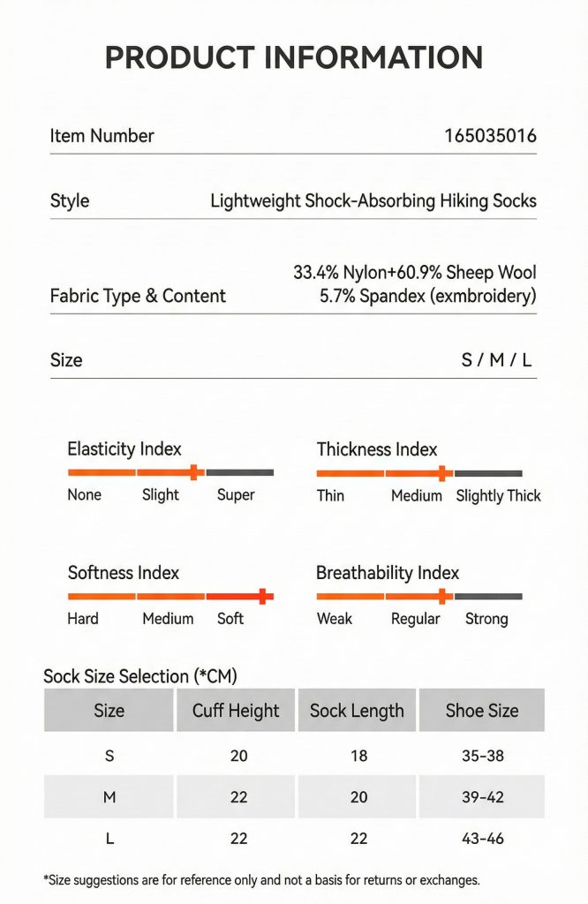Click the "Slightly Thick" thickness label
This screenshot has width=588, height=904.
coord(498,495)
